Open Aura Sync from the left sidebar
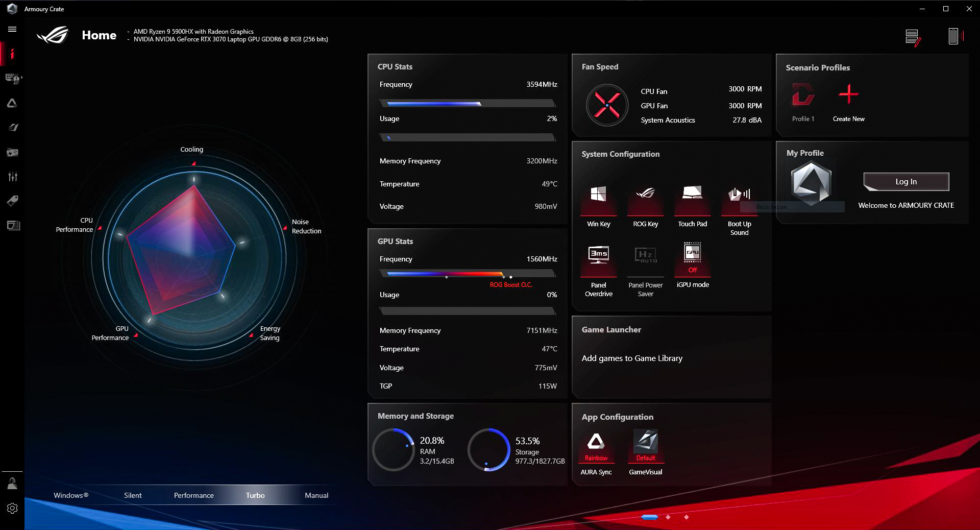980x530 pixels. (x=12, y=103)
